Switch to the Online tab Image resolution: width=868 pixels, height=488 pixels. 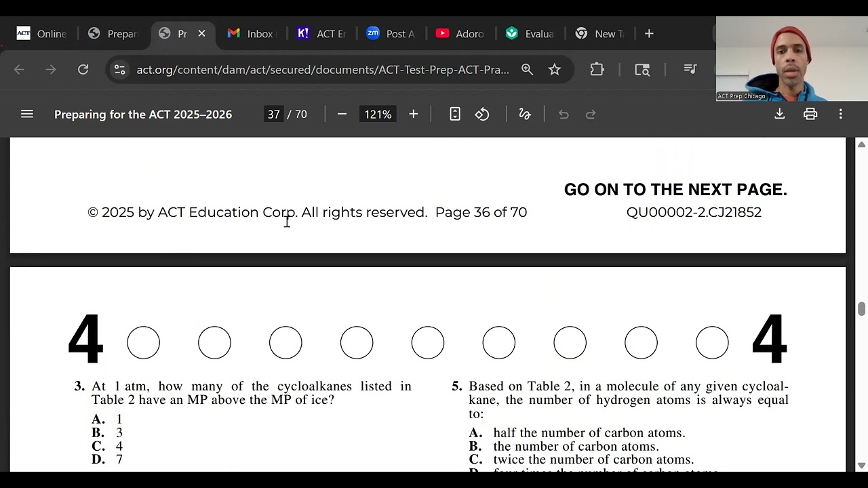click(x=42, y=34)
